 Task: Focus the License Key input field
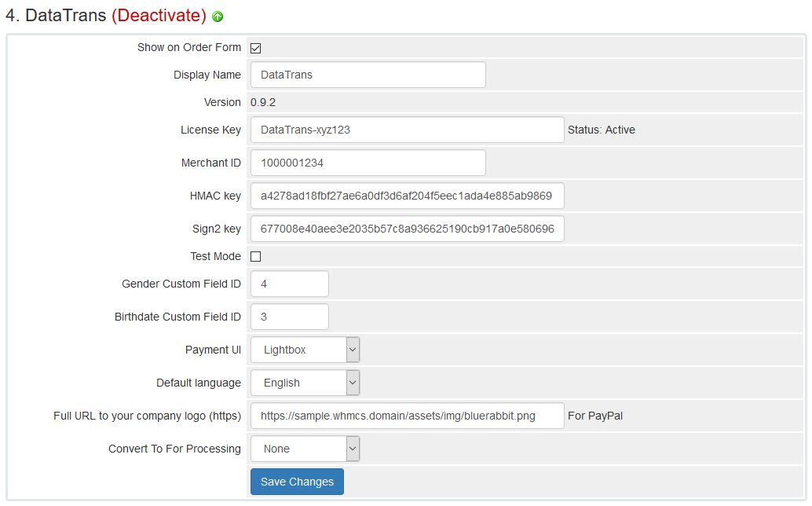407,130
